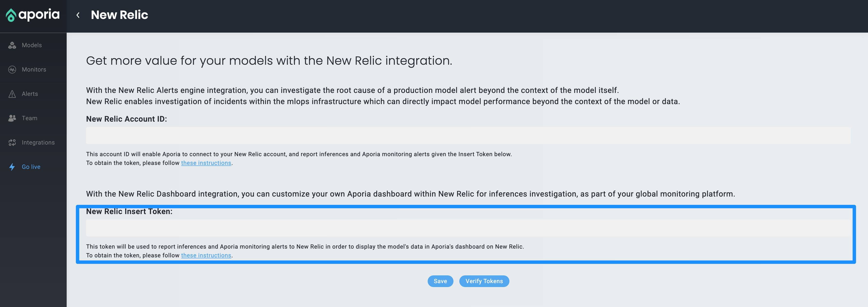Open the Models menu item

point(32,45)
